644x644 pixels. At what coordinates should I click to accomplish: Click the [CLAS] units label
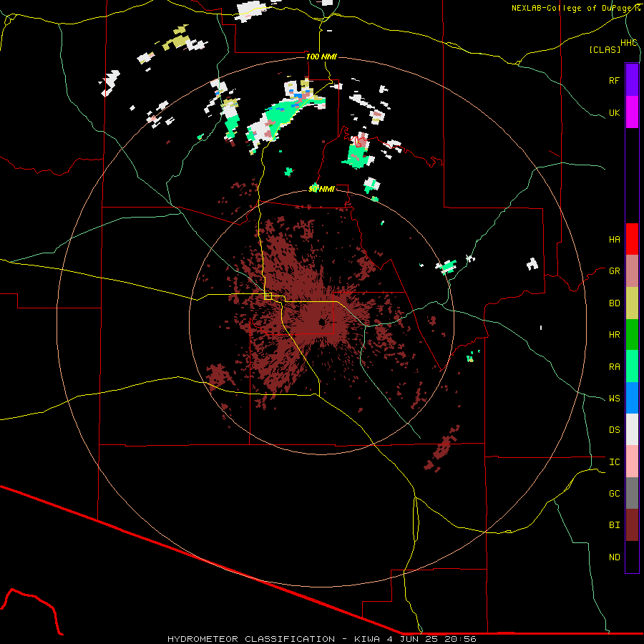pyautogui.click(x=605, y=49)
